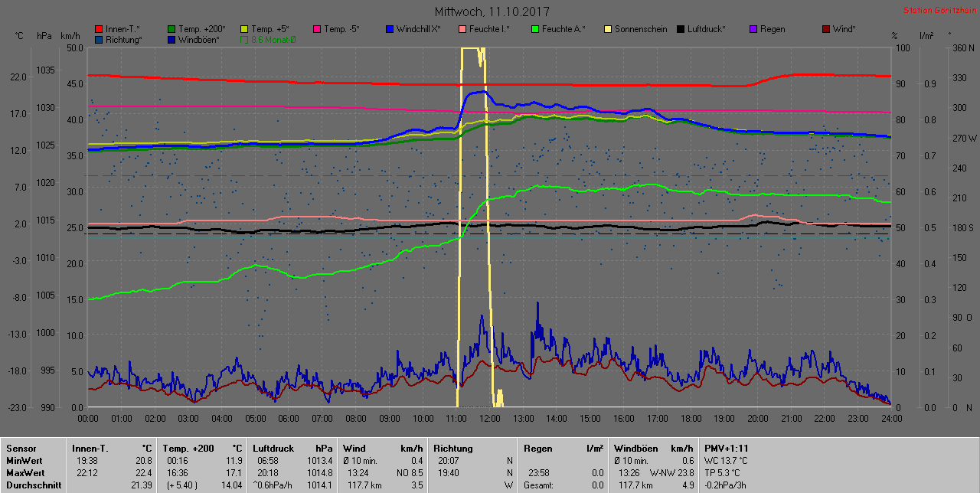Image resolution: width=980 pixels, height=493 pixels.
Task: Click the purple Regen legend swatch
Action: (x=753, y=29)
